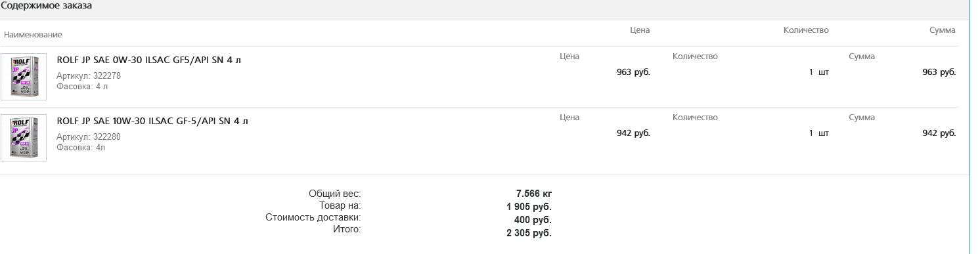Click the 963 руб. price of 0W-30 oil
Screen dimensions: 980x254
[633, 72]
